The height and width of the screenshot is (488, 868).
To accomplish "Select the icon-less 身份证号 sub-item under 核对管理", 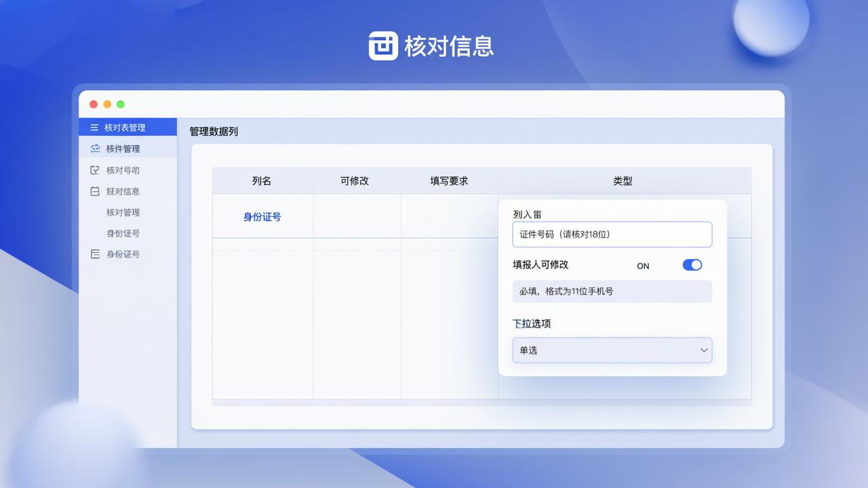I will coord(123,233).
